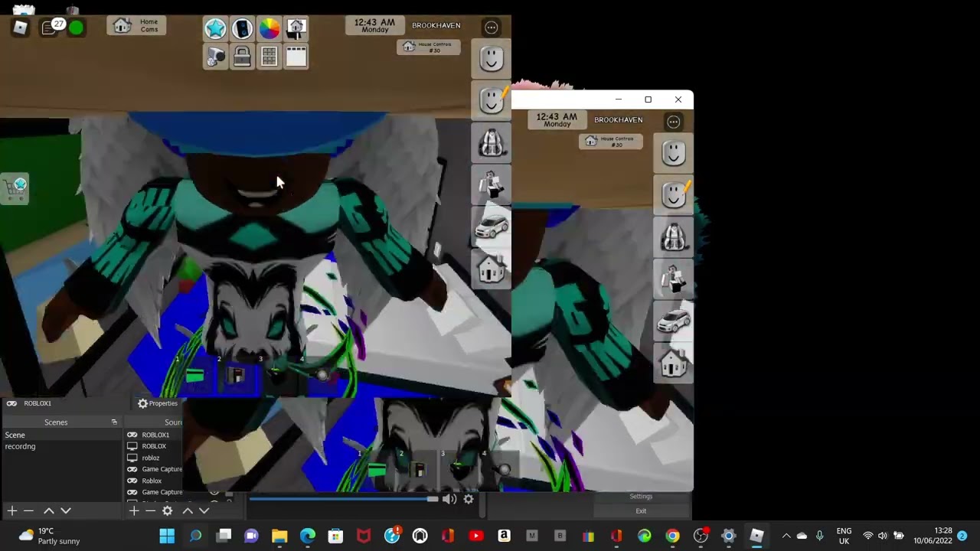Select the window grid icon
The height and width of the screenshot is (551, 980).
[x=269, y=57]
